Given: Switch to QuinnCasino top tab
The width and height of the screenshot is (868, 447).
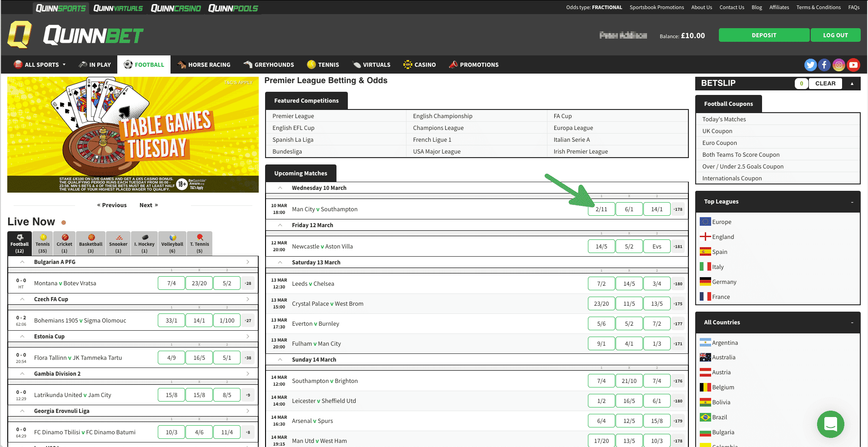Looking at the screenshot, I should pos(176,8).
